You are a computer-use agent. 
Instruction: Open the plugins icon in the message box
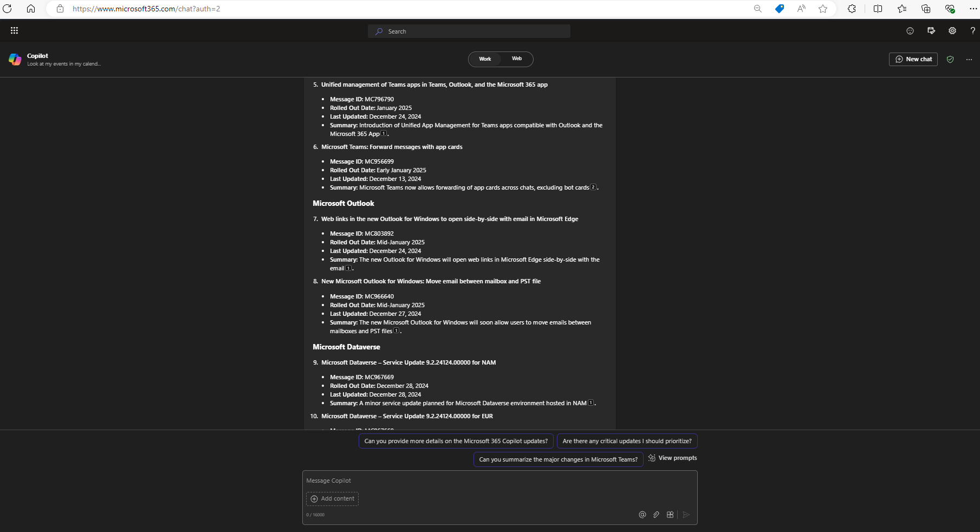pyautogui.click(x=670, y=515)
